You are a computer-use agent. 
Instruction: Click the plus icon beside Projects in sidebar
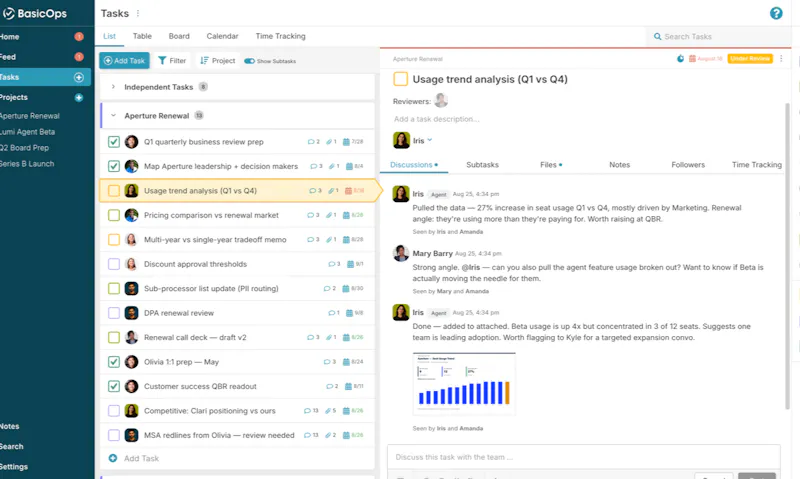(79, 97)
